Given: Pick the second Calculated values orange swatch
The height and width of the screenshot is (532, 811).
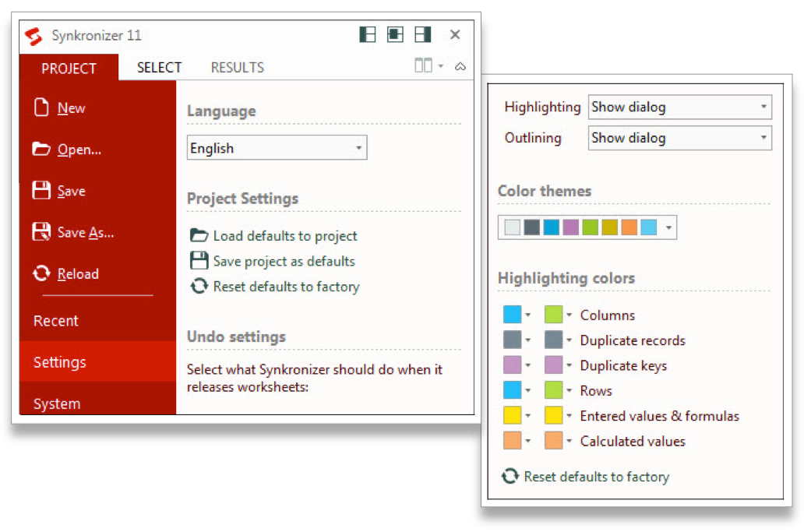Looking at the screenshot, I should (x=553, y=441).
